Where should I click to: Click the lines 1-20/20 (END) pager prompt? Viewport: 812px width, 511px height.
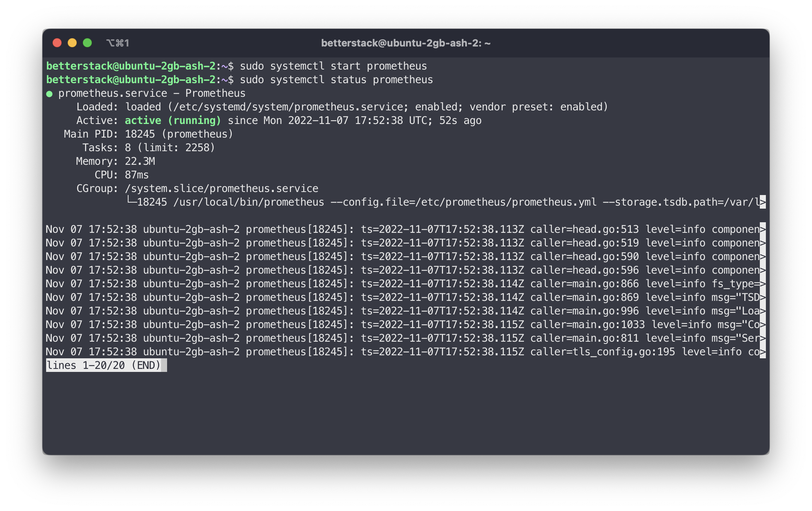coord(106,365)
